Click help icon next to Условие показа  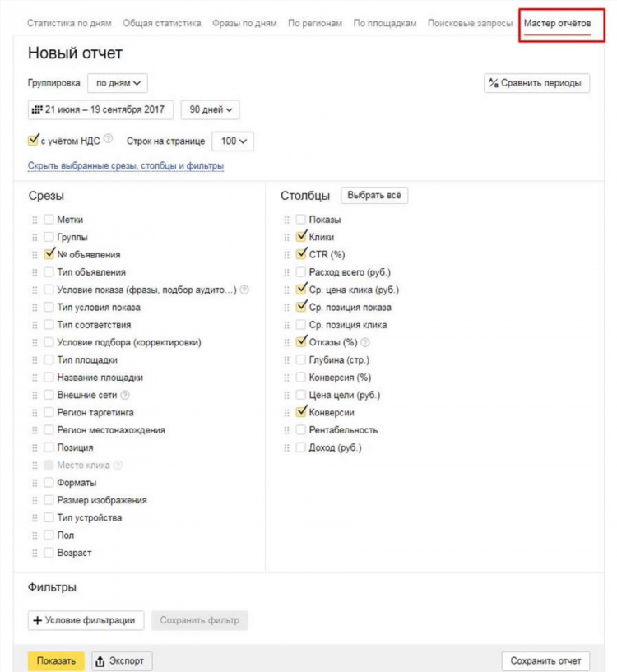pyautogui.click(x=244, y=290)
